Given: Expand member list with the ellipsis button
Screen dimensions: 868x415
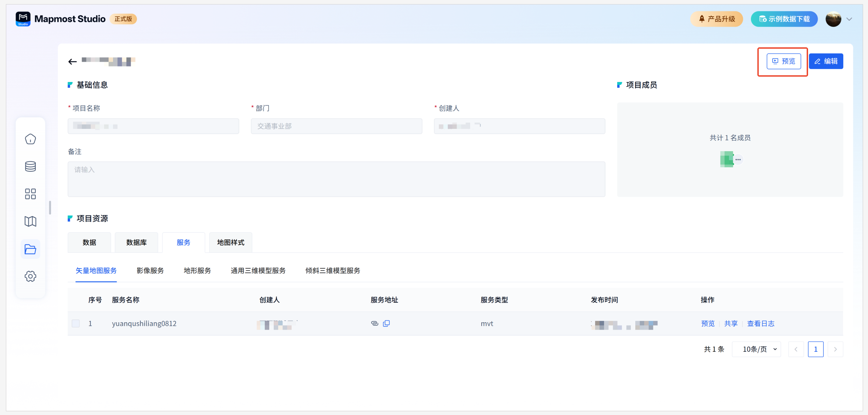Looking at the screenshot, I should click(x=738, y=160).
